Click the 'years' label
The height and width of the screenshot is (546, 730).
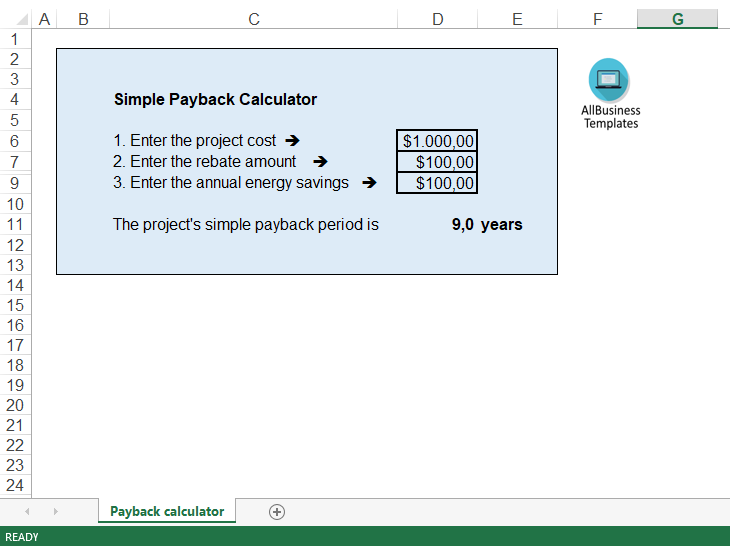point(501,225)
